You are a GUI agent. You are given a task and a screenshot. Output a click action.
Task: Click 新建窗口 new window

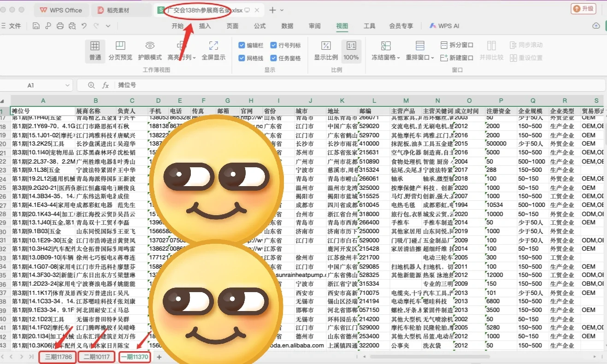457,58
